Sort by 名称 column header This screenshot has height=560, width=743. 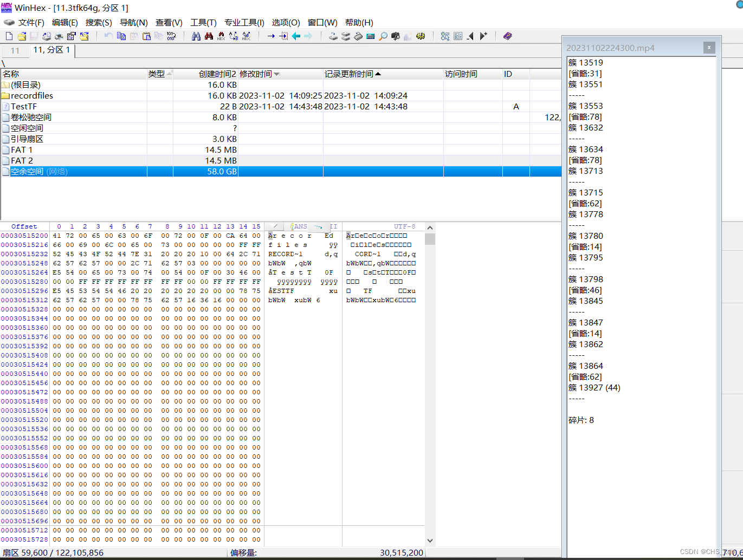[x=73, y=74]
